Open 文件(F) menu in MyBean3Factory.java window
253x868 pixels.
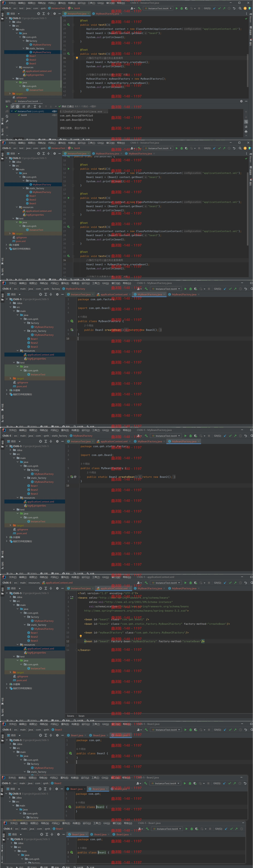point(12,283)
